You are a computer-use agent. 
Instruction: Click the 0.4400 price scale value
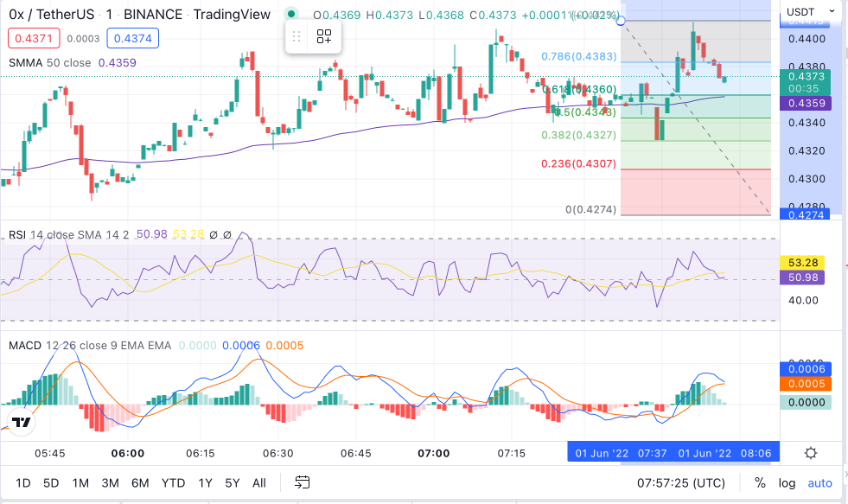tap(807, 39)
